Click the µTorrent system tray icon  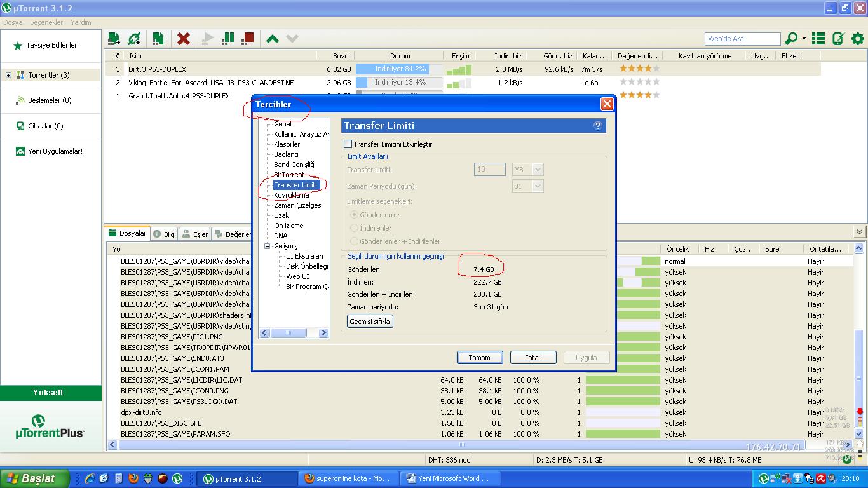point(764,478)
